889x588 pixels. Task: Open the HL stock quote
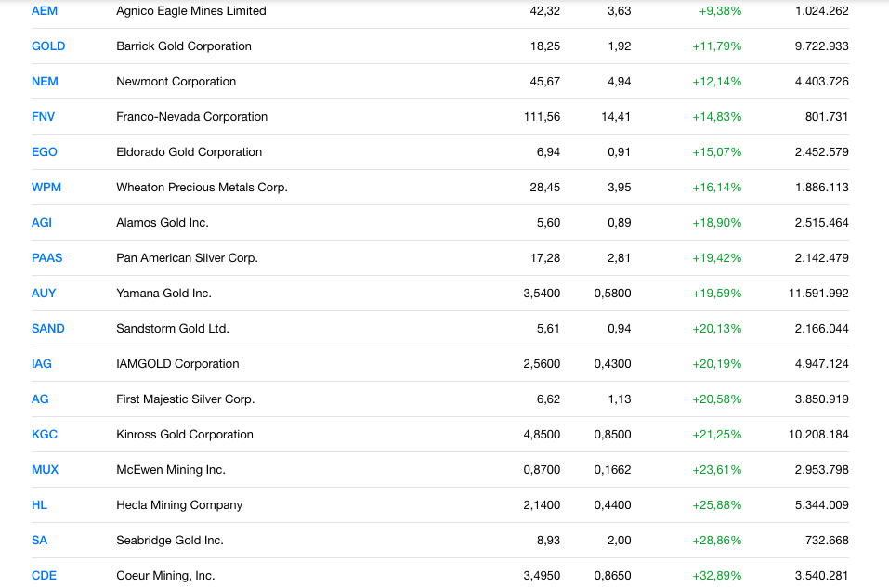(x=39, y=505)
